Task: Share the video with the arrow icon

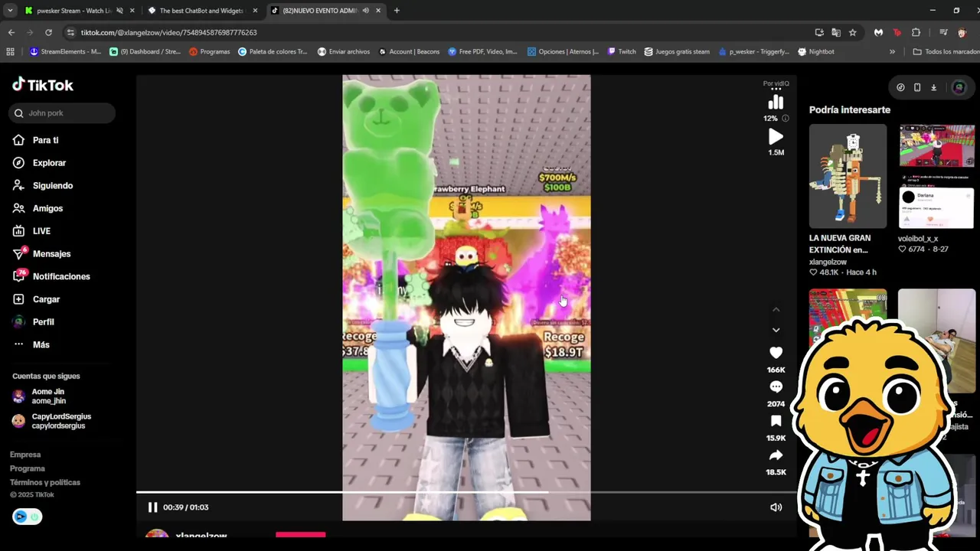Action: point(776,455)
